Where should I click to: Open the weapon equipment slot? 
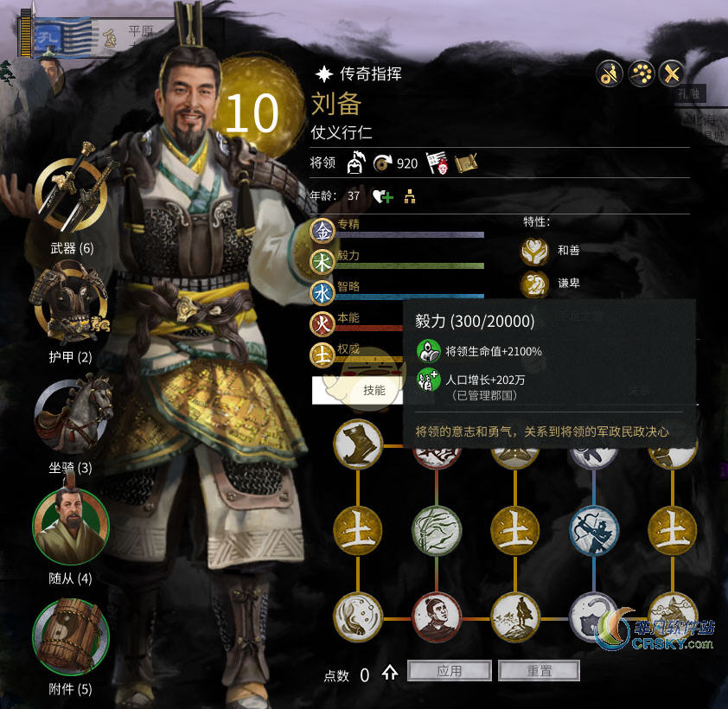71,193
